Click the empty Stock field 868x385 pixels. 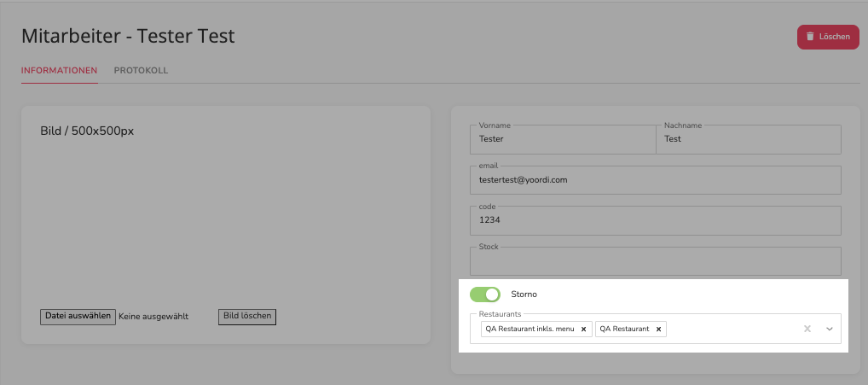tap(656, 261)
